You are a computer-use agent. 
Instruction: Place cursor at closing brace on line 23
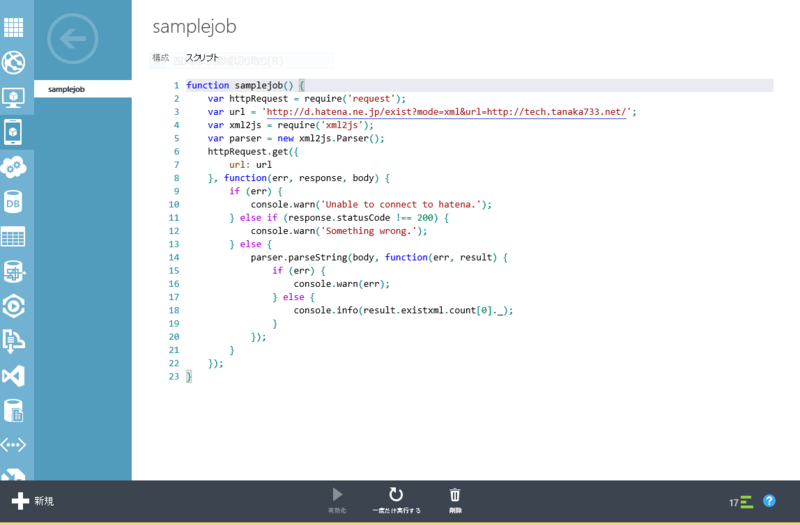189,377
